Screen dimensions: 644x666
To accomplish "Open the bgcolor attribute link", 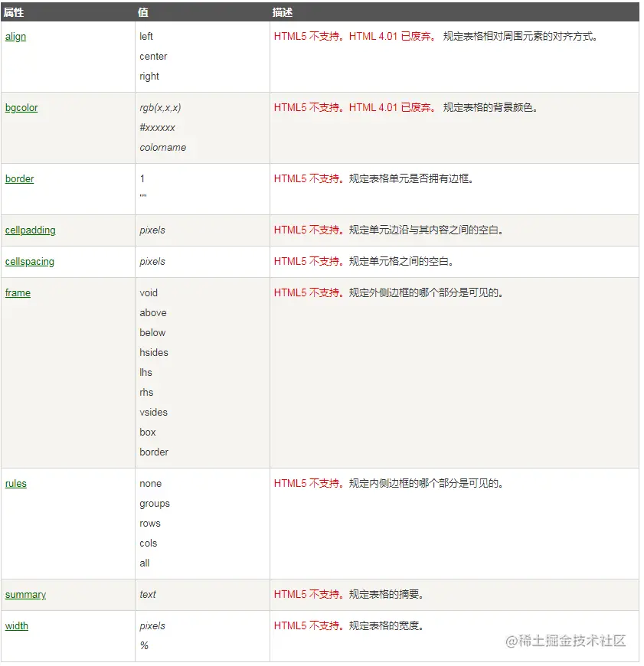I will pyautogui.click(x=21, y=108).
